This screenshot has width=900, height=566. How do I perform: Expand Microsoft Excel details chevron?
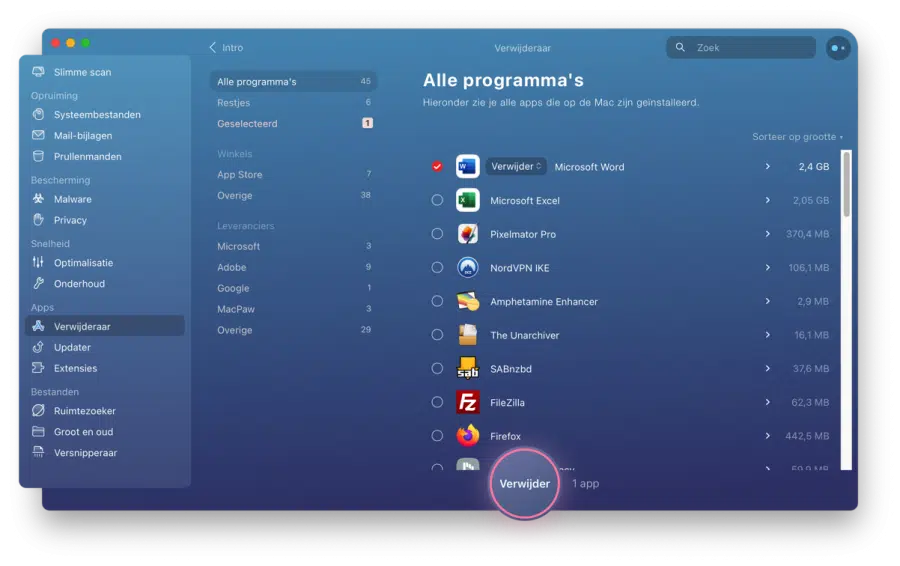coord(767,200)
